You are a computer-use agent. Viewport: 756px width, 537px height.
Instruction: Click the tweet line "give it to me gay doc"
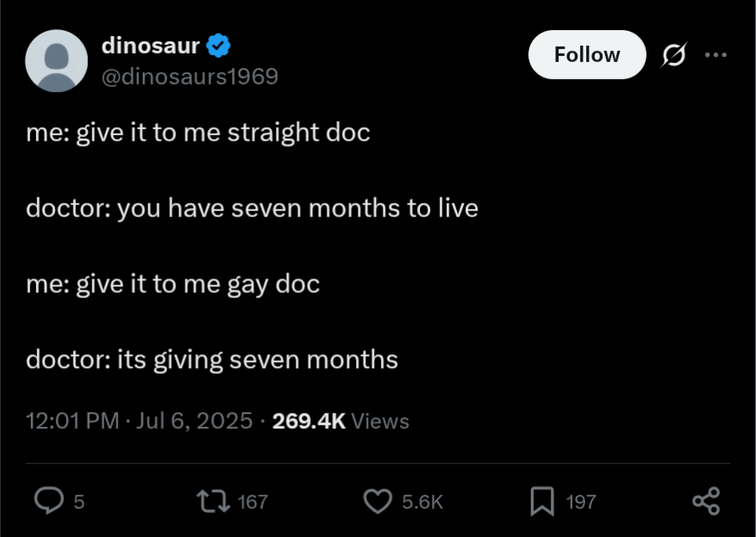[x=198, y=284]
